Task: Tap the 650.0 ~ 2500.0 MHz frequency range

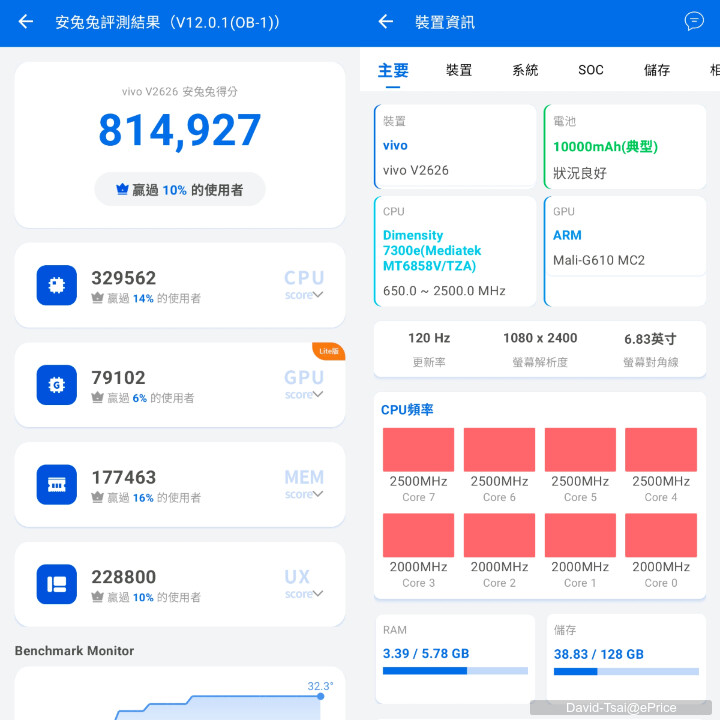Action: pyautogui.click(x=444, y=291)
